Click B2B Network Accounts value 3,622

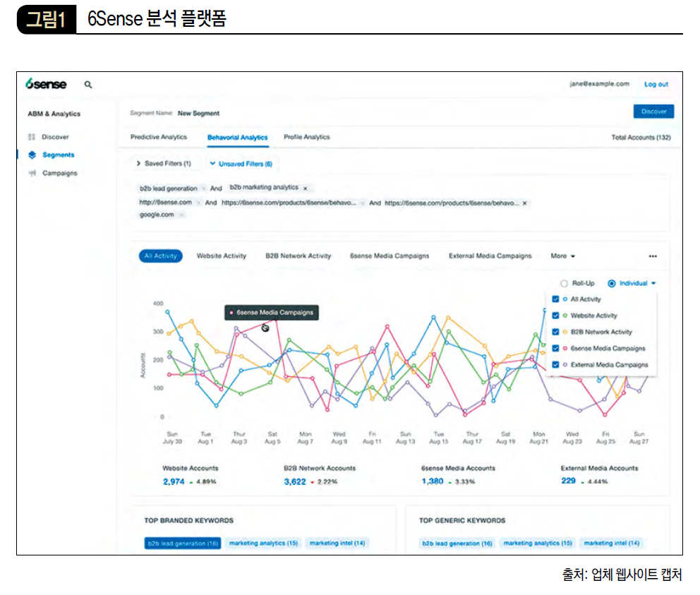(x=295, y=481)
